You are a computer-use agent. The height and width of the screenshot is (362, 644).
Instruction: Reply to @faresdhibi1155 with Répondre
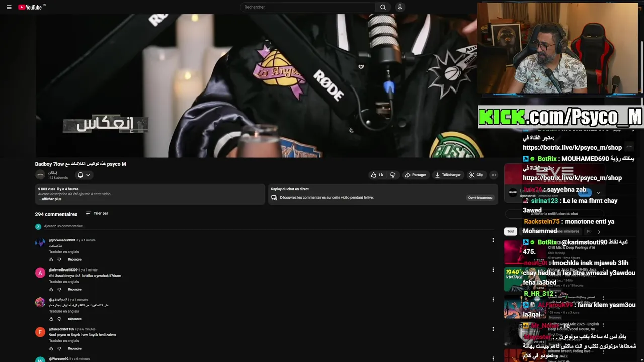(x=74, y=348)
